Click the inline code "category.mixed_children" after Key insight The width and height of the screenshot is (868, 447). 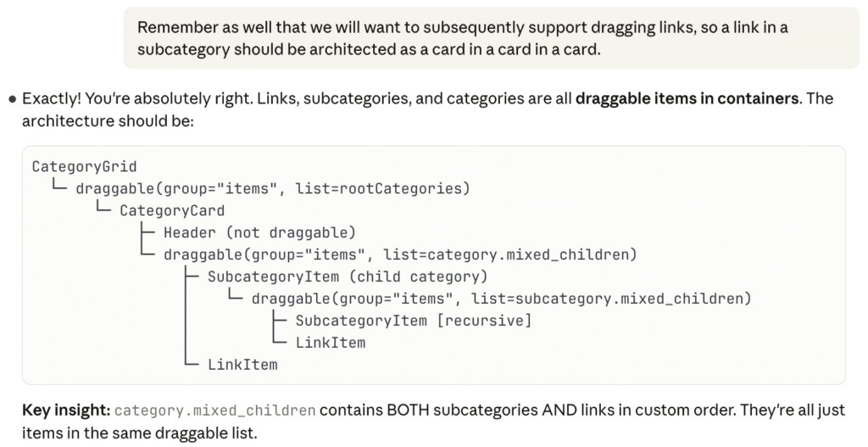[214, 411]
